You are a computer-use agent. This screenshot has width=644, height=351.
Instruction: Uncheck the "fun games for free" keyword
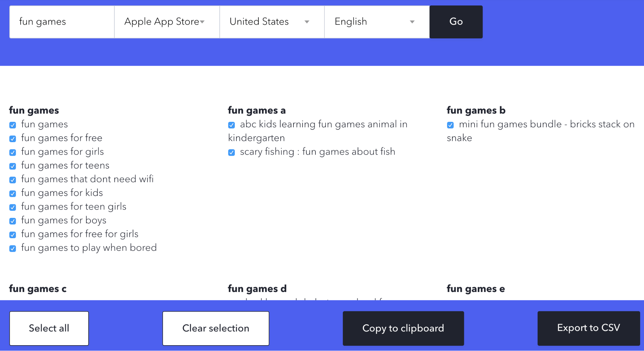pyautogui.click(x=13, y=139)
